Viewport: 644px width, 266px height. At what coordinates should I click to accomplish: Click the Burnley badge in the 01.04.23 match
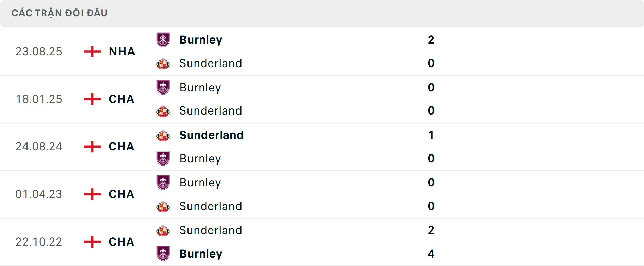point(163,182)
